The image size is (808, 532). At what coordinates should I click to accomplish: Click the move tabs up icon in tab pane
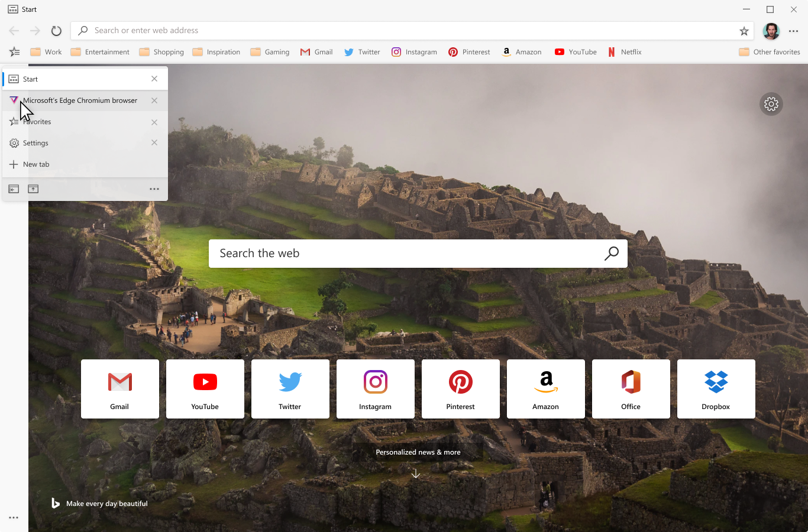pos(33,189)
